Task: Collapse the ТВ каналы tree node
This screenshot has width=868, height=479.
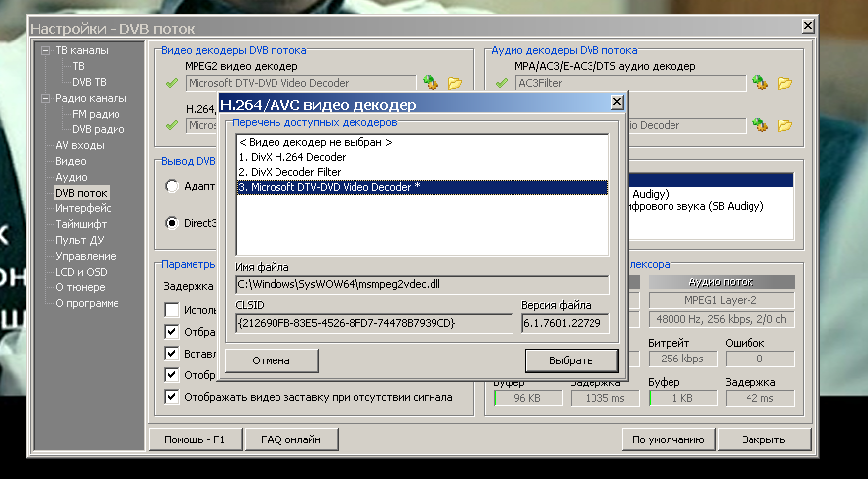Action: click(45, 50)
